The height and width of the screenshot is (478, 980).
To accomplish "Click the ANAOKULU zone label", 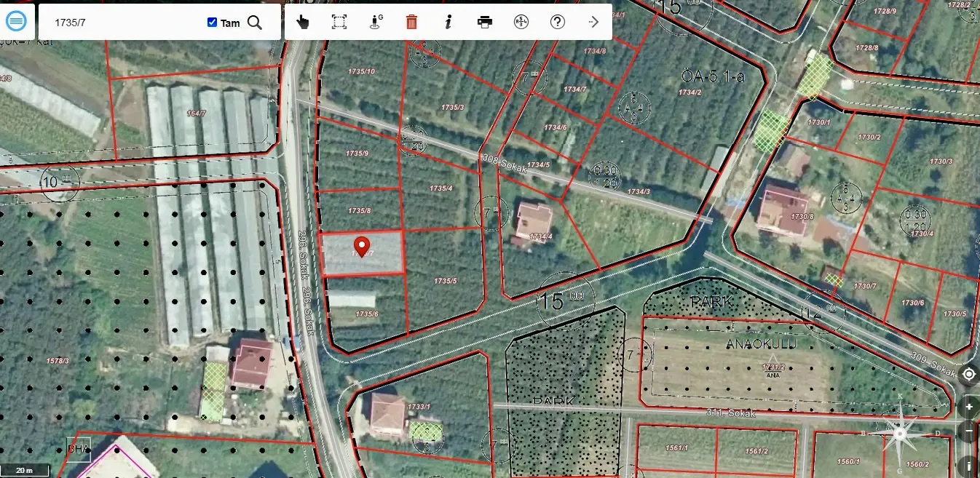I will pyautogui.click(x=762, y=343).
